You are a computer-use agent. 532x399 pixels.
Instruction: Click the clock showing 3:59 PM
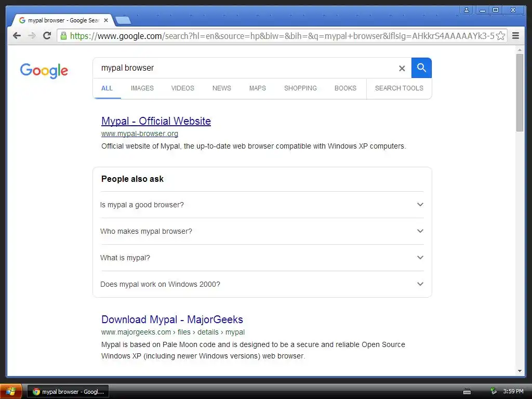pos(513,392)
